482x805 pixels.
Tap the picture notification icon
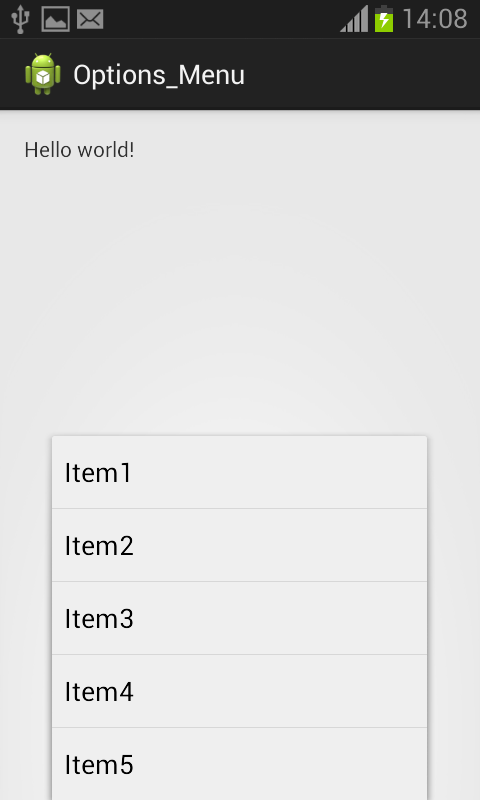coord(55,20)
